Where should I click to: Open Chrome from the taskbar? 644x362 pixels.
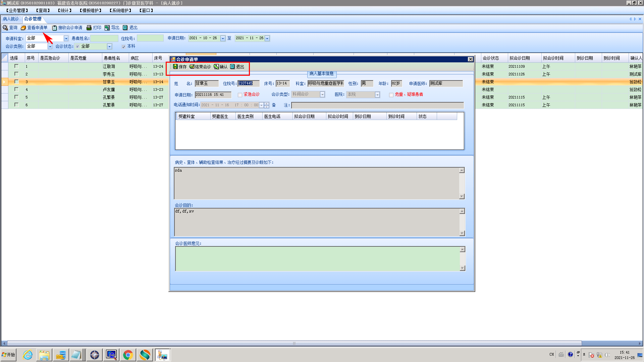128,355
